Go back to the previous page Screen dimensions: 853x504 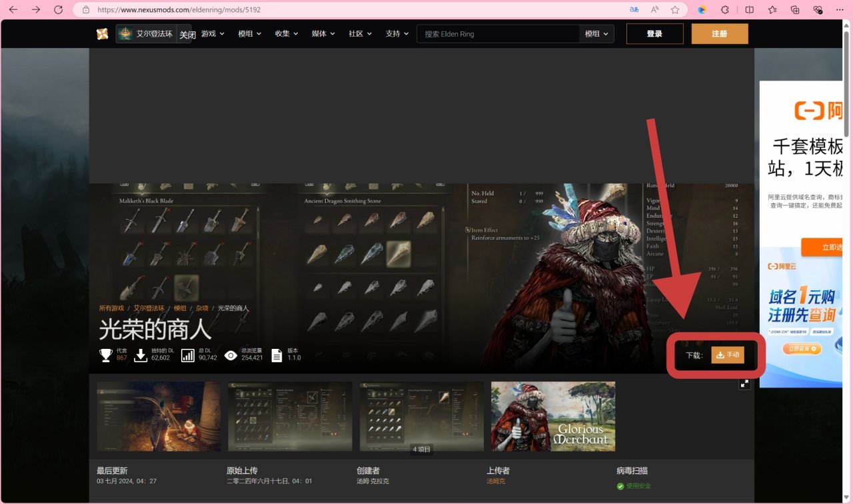13,10
